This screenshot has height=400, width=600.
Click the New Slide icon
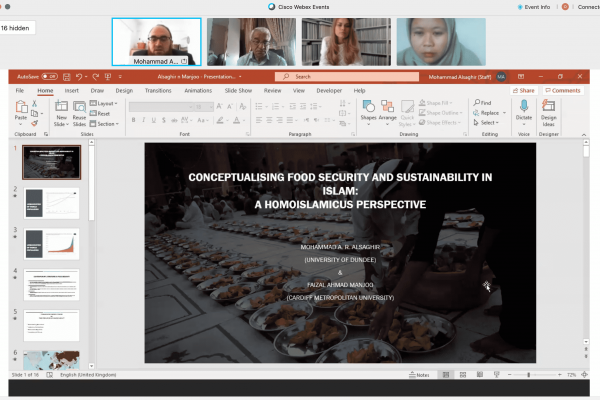coord(61,106)
